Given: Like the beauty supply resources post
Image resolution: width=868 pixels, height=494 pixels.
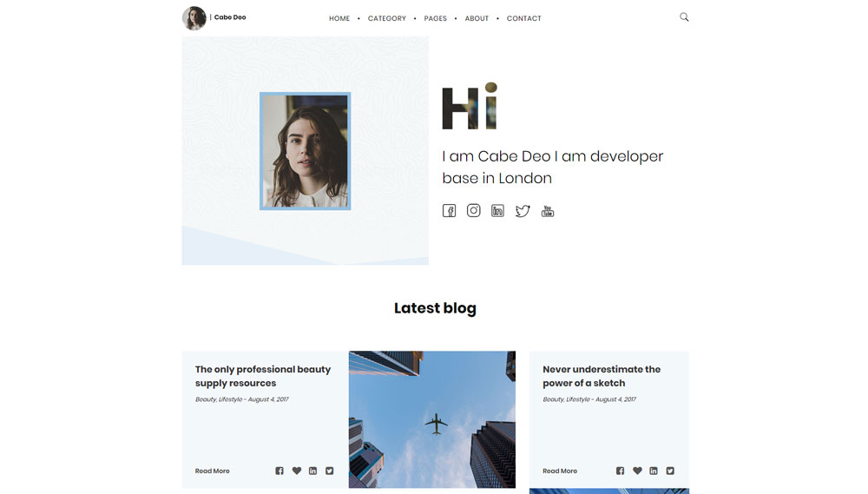Looking at the screenshot, I should [297, 471].
